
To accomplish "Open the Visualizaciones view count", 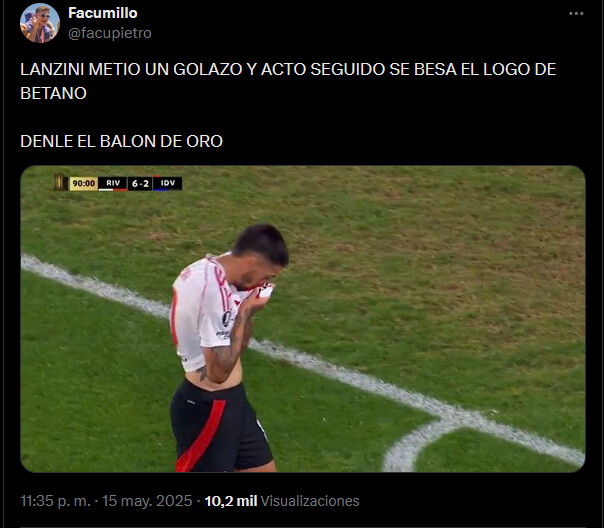I will tap(310, 501).
